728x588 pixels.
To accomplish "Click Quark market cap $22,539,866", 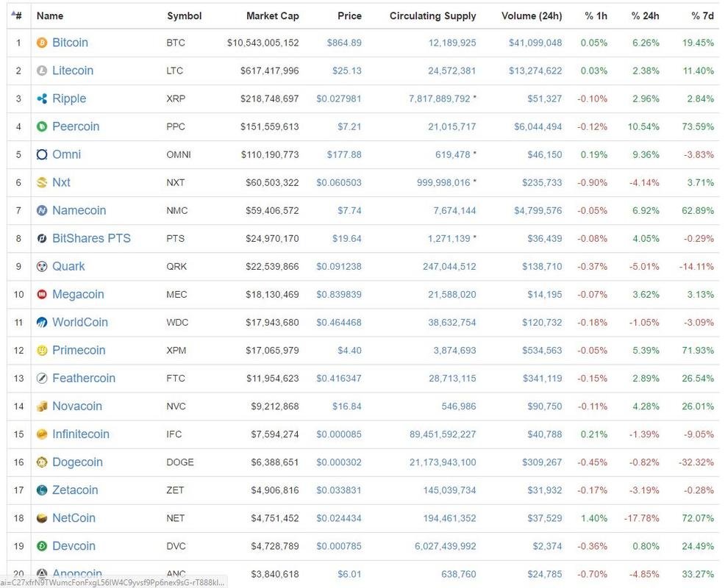I will coord(273,266).
